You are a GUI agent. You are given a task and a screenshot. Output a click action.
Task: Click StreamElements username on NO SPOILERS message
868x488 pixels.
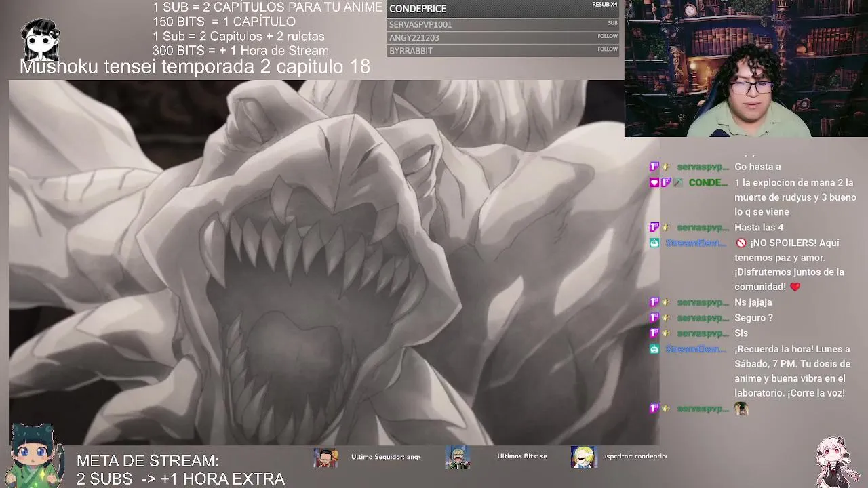[x=696, y=243]
